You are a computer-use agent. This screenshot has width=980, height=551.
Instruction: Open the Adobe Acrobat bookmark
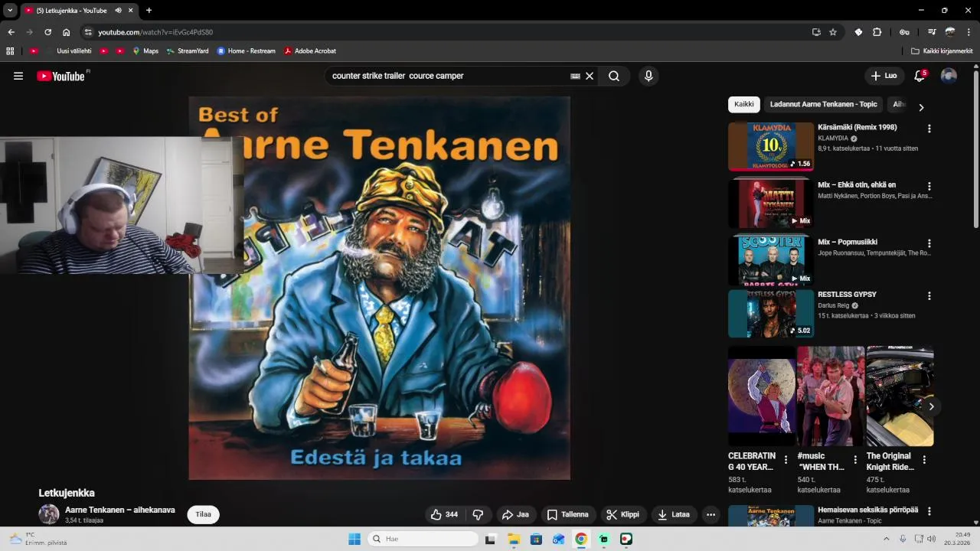coord(310,51)
